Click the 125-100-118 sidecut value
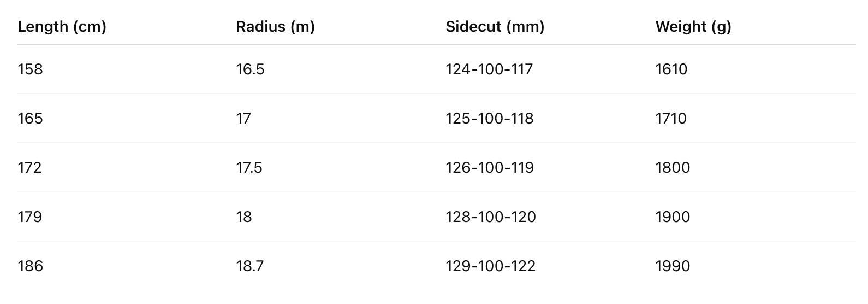 [489, 119]
